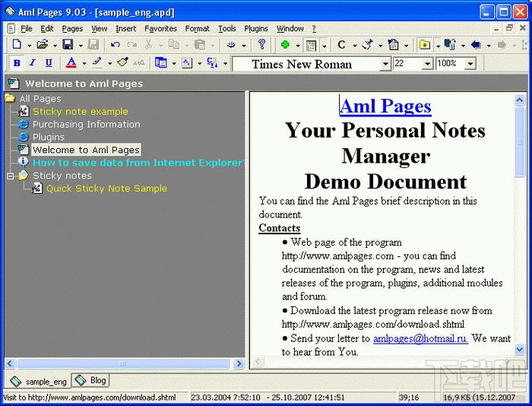The height and width of the screenshot is (406, 532).
Task: Click the sort C icon
Action: pyautogui.click(x=212, y=62)
